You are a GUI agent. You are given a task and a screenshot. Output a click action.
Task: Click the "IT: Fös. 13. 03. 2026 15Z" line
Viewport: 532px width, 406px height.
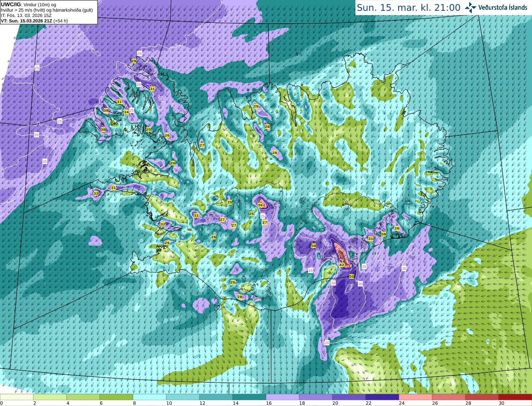coord(26,15)
